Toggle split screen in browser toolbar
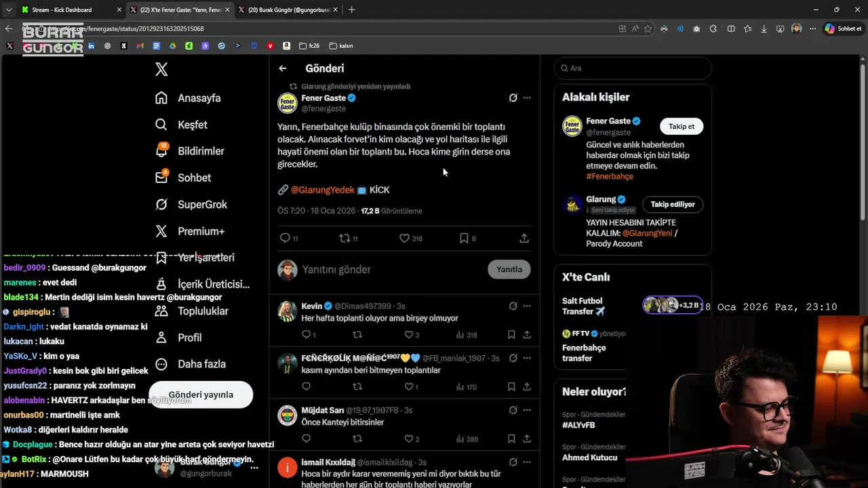868x488 pixels. pos(731,28)
